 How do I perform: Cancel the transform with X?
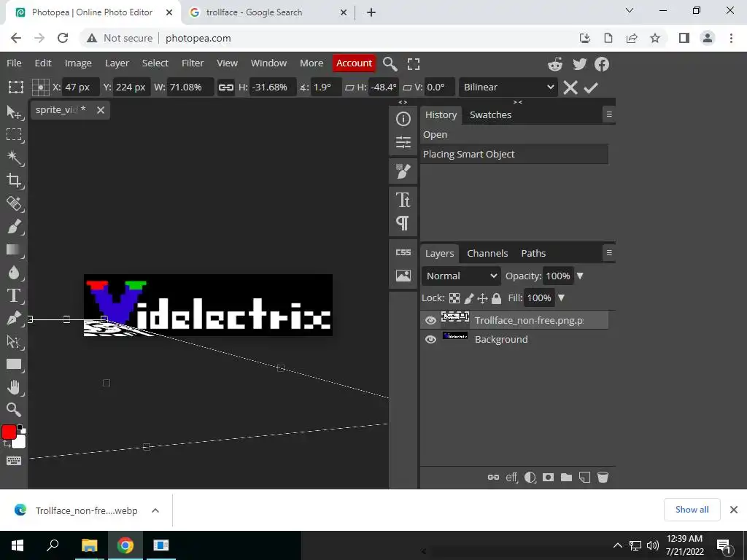[x=570, y=87]
